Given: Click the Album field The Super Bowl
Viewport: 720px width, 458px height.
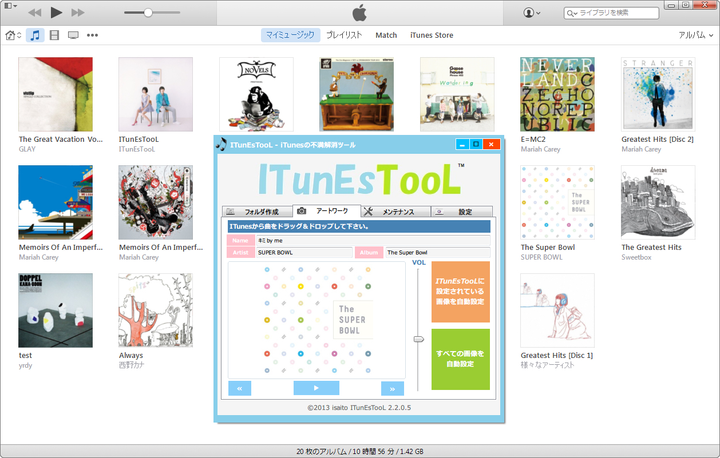Looking at the screenshot, I should click(x=438, y=253).
